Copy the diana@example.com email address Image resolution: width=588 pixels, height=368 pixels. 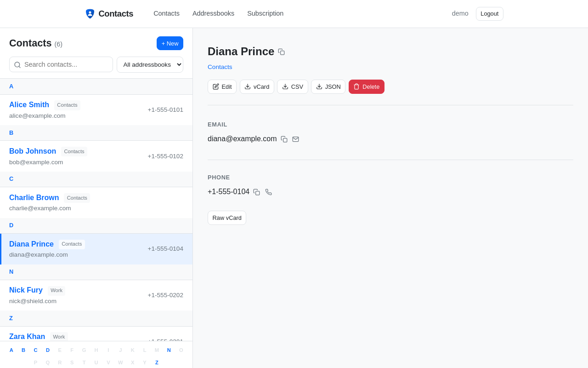pyautogui.click(x=284, y=139)
